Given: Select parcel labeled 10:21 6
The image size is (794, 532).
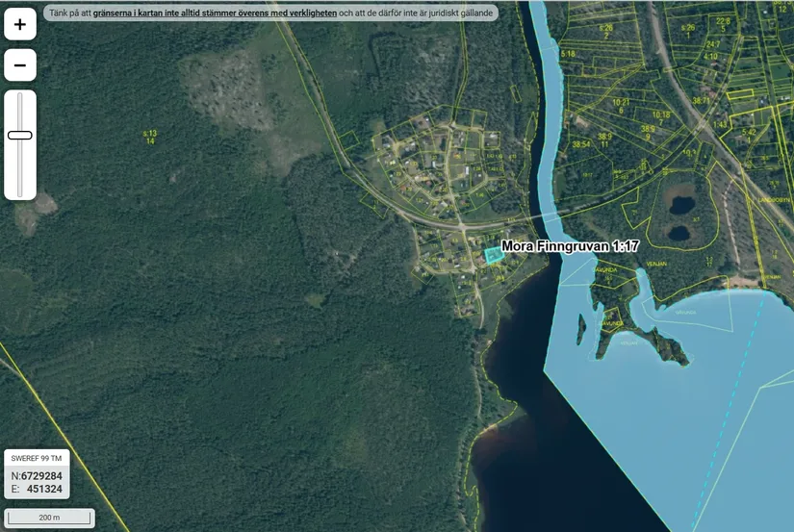Looking at the screenshot, I should click(x=621, y=106).
